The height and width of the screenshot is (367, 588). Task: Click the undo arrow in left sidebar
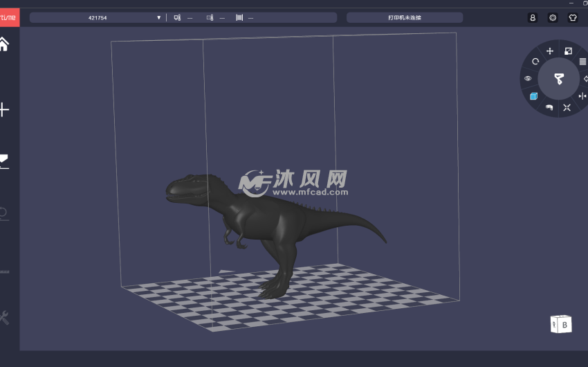(3, 213)
